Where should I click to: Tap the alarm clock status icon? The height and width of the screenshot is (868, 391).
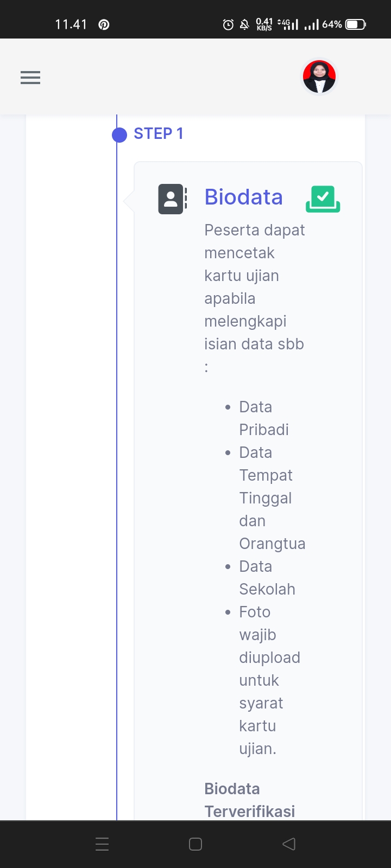click(x=228, y=24)
